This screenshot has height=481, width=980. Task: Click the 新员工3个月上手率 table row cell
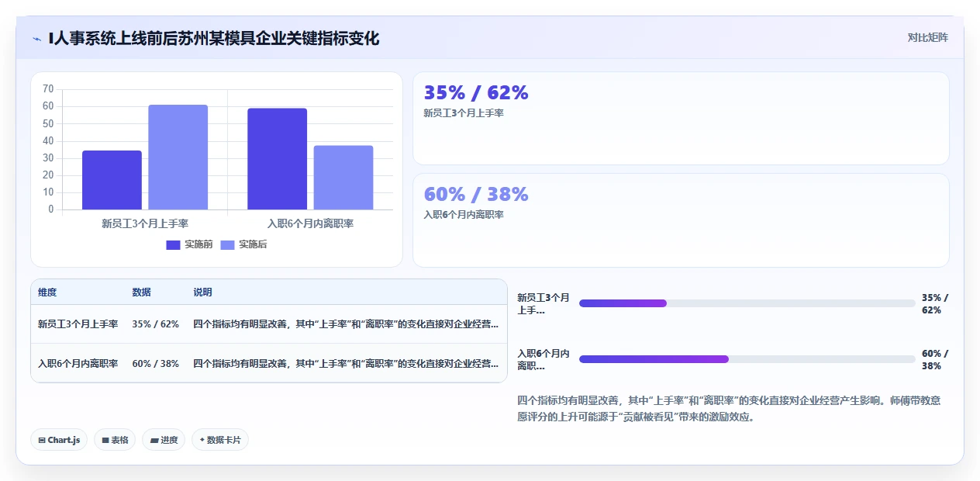click(x=78, y=324)
